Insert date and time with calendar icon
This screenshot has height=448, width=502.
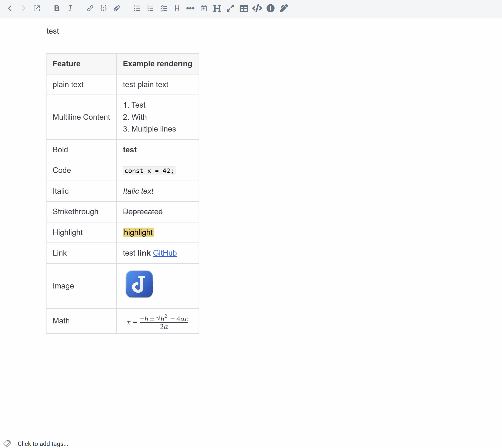[x=204, y=8]
